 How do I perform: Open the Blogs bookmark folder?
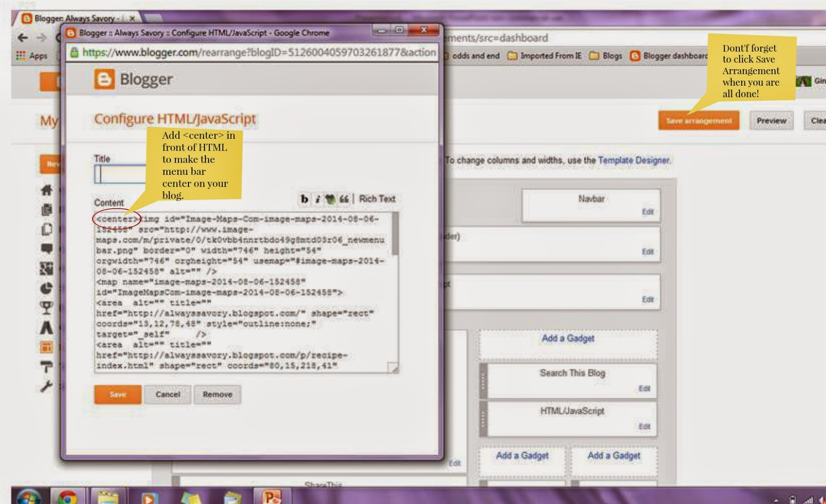click(x=606, y=56)
